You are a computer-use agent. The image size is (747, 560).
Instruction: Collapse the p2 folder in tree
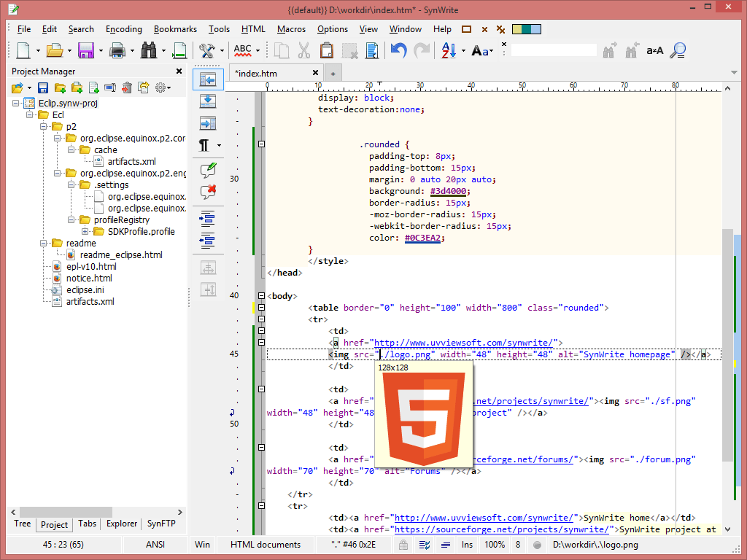click(x=44, y=126)
